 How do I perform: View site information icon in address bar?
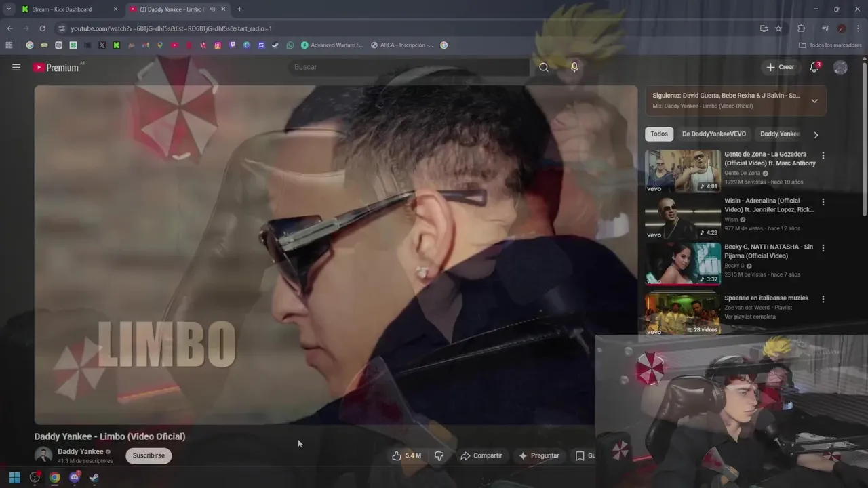pos(62,28)
